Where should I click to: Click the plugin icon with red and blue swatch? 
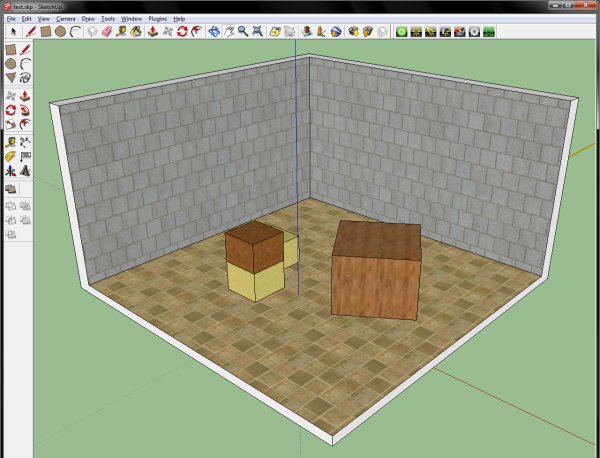[x=460, y=32]
